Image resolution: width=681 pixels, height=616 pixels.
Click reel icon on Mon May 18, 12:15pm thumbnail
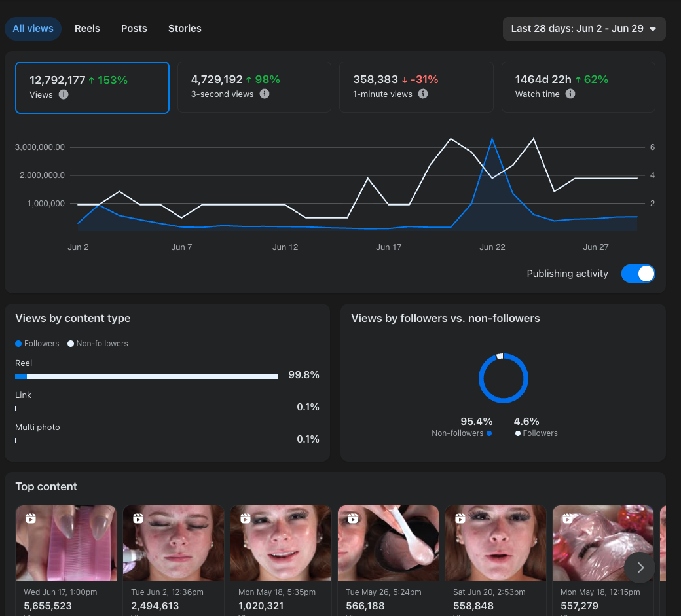coord(568,518)
